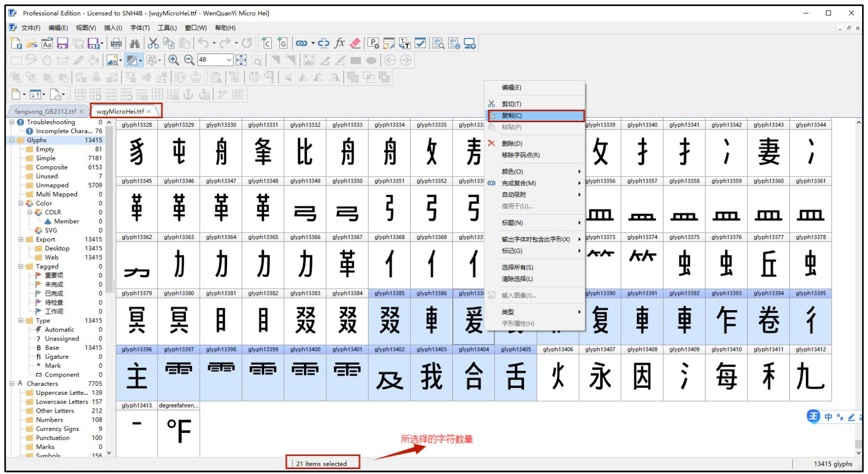Click the glyph grid scrollbar down arrow
Screen dimensions: 868x474
[x=859, y=452]
